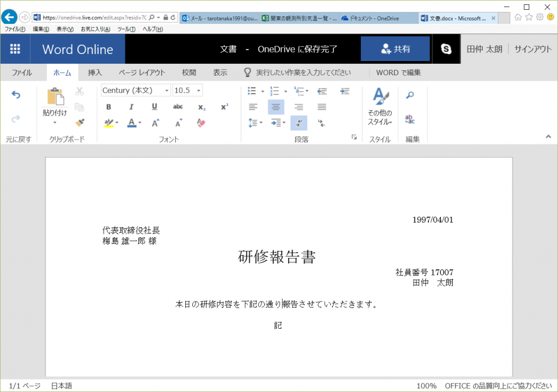This screenshot has height=392, width=558.
Task: Toggle center alignment for the paragraph
Action: point(276,107)
